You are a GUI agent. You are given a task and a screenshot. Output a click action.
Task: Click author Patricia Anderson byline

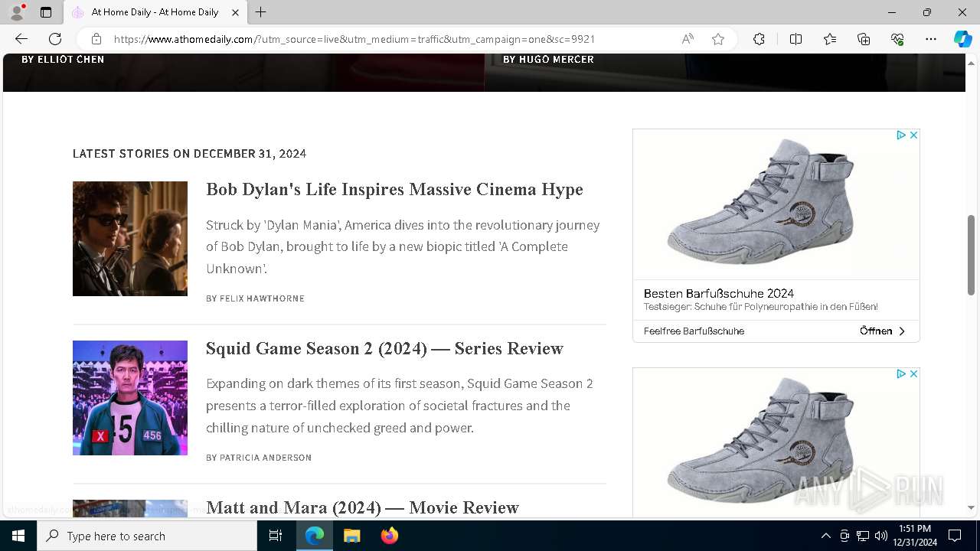click(x=259, y=458)
